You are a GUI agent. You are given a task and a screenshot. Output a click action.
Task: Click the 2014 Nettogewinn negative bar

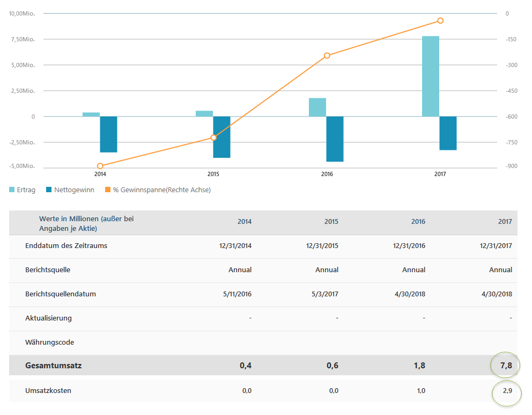coord(108,134)
